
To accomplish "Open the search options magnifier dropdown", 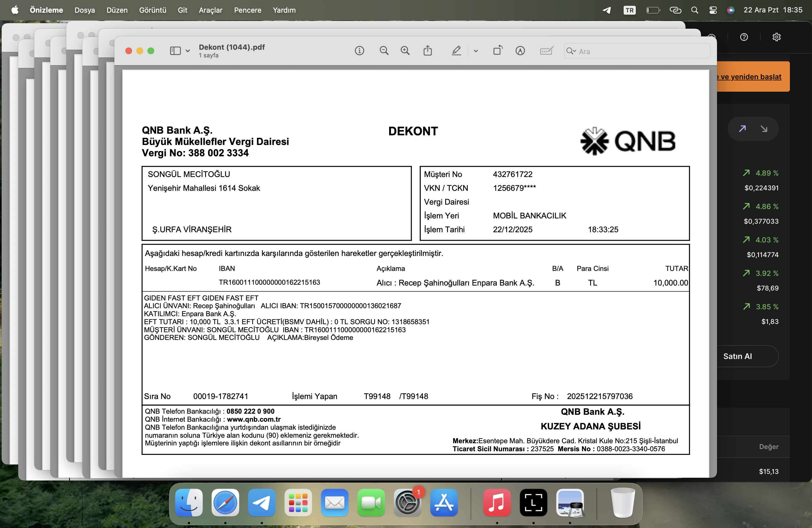I will coord(571,52).
